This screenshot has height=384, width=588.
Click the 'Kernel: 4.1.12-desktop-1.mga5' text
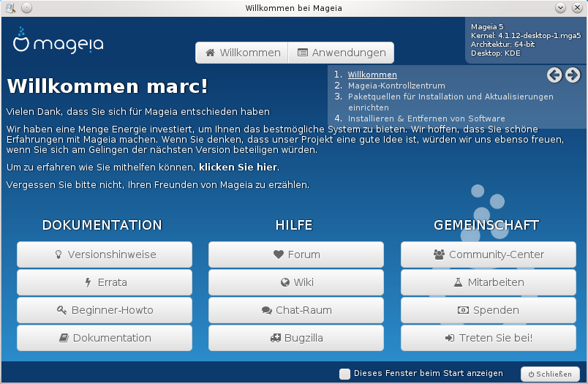coord(526,36)
